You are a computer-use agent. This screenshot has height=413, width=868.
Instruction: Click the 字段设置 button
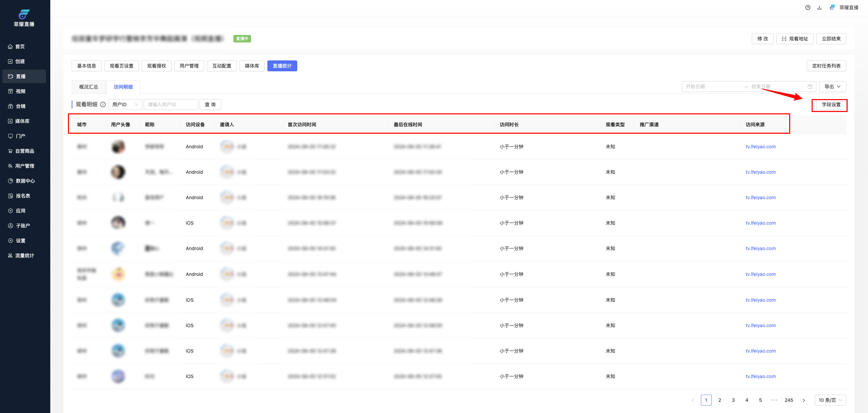coord(831,105)
